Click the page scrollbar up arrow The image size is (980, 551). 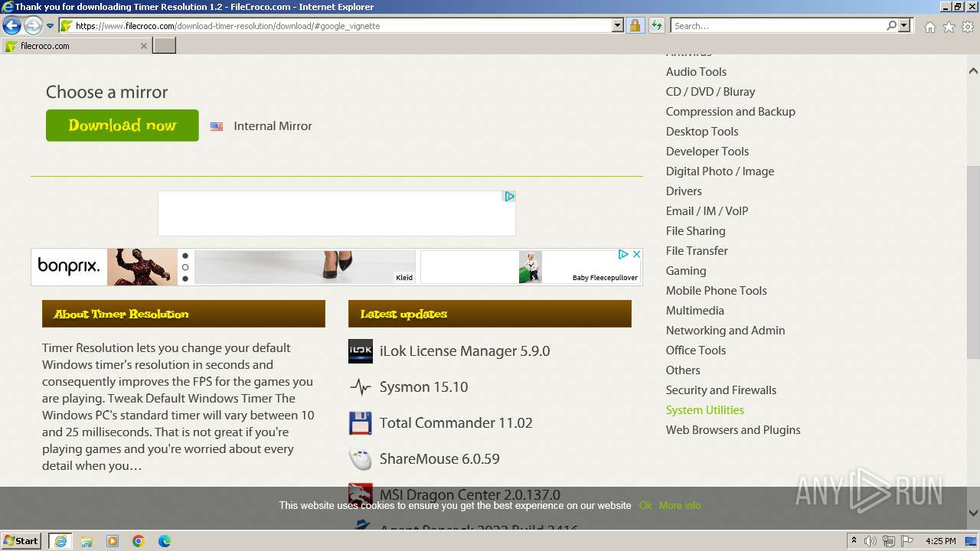coord(973,70)
